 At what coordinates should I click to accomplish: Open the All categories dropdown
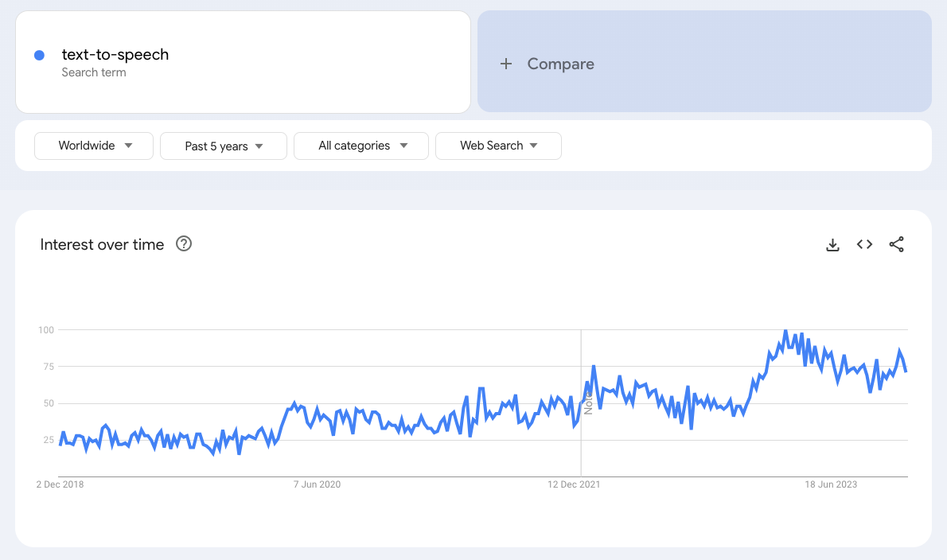[x=361, y=146]
